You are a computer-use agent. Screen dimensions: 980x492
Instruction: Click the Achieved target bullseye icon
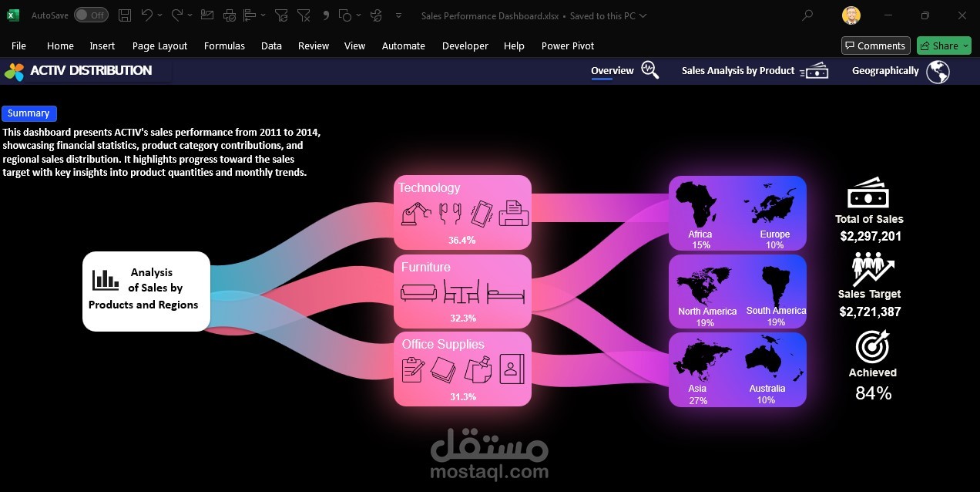[x=874, y=346]
